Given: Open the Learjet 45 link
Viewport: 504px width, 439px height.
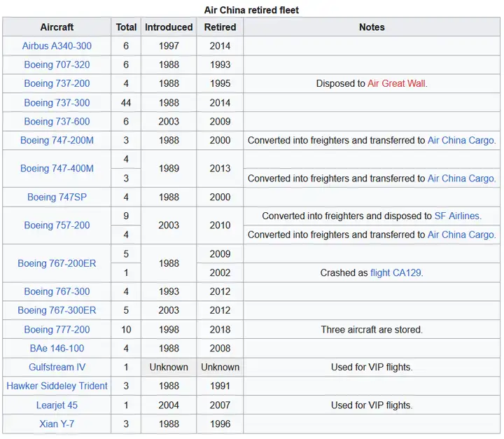Looking at the screenshot, I should 57,405.
